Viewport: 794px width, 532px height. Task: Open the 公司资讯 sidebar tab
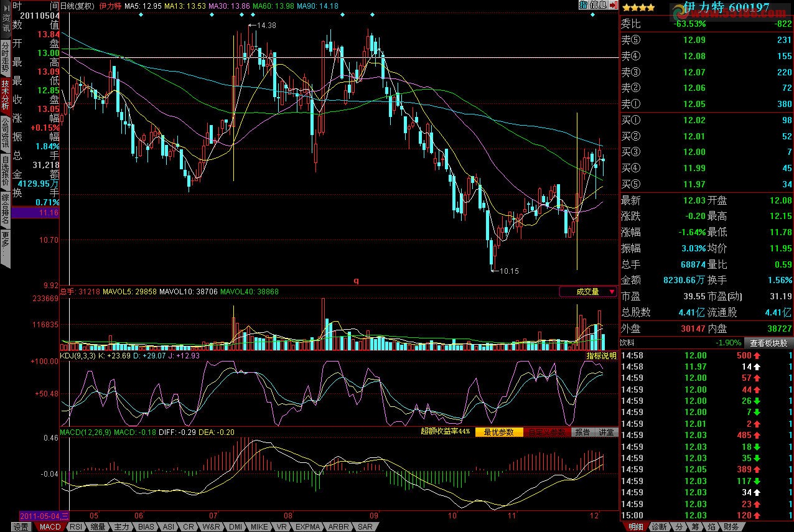click(x=5, y=132)
